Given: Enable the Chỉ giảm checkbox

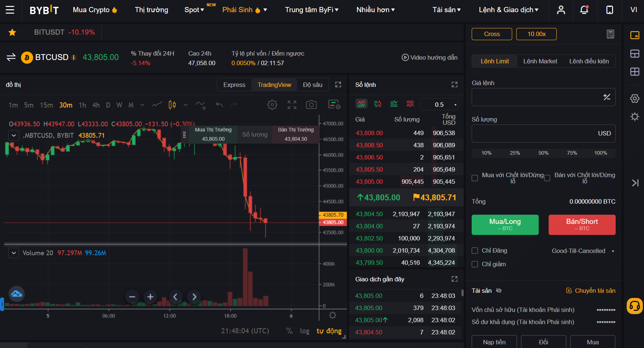Looking at the screenshot, I should point(475,264).
